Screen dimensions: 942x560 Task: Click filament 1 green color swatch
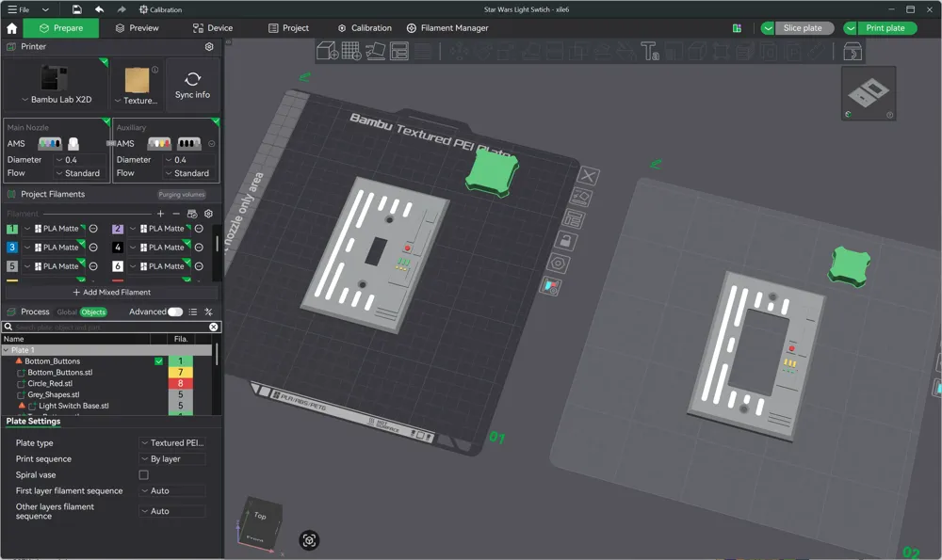click(12, 229)
